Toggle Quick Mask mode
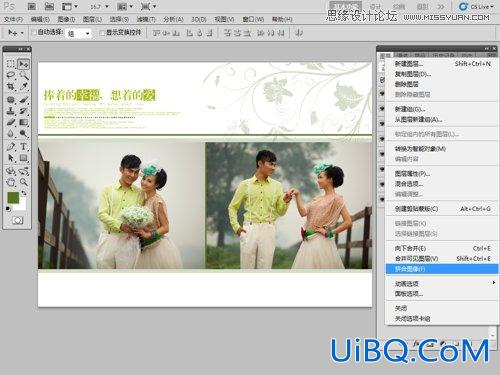 pyautogui.click(x=17, y=220)
